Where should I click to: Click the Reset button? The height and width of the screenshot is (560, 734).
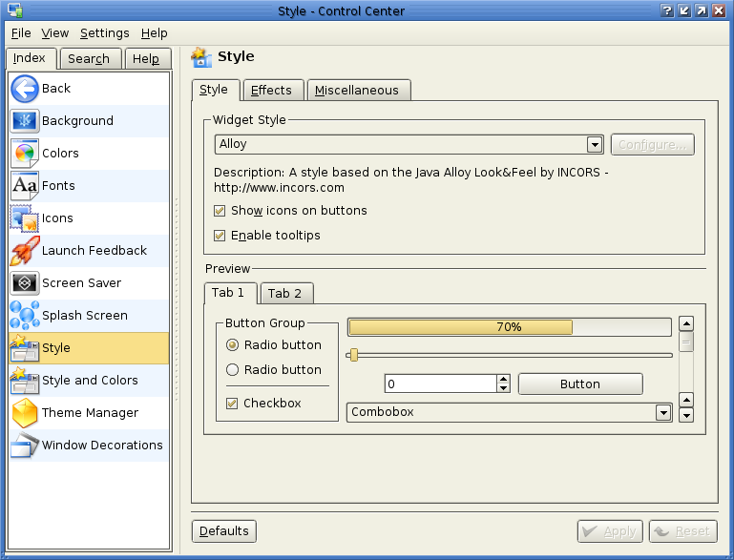[x=683, y=531]
